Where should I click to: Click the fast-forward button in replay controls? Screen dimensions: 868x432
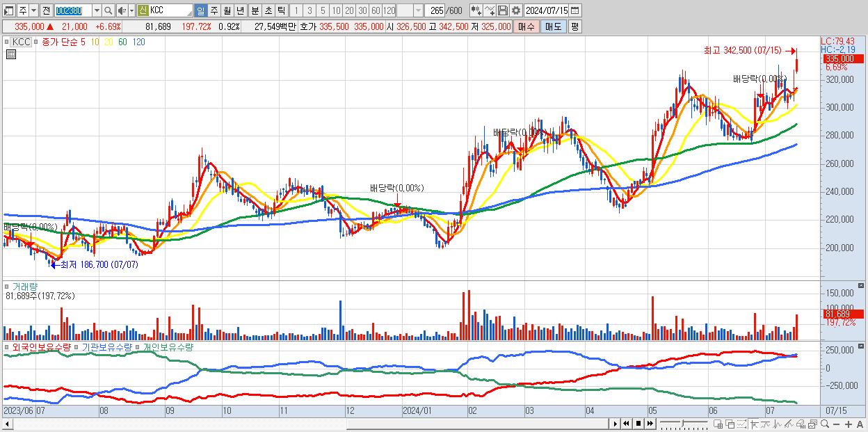click(x=650, y=424)
